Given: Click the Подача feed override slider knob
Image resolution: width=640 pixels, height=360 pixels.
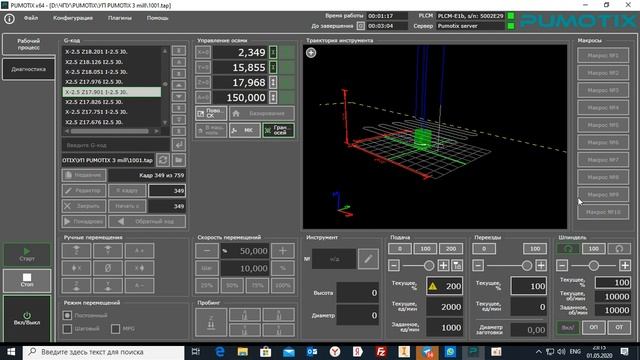Looking at the screenshot, I should tap(429, 266).
